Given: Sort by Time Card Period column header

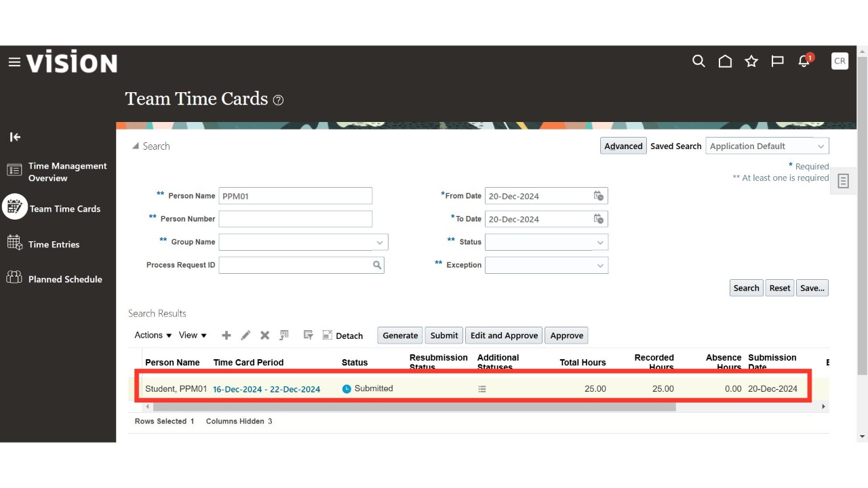Looking at the screenshot, I should click(248, 363).
